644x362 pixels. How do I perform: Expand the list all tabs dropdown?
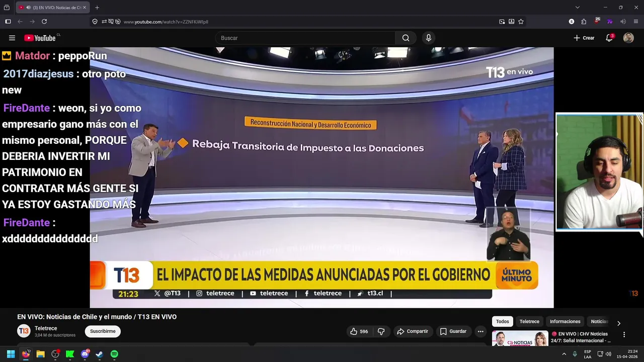(x=578, y=8)
